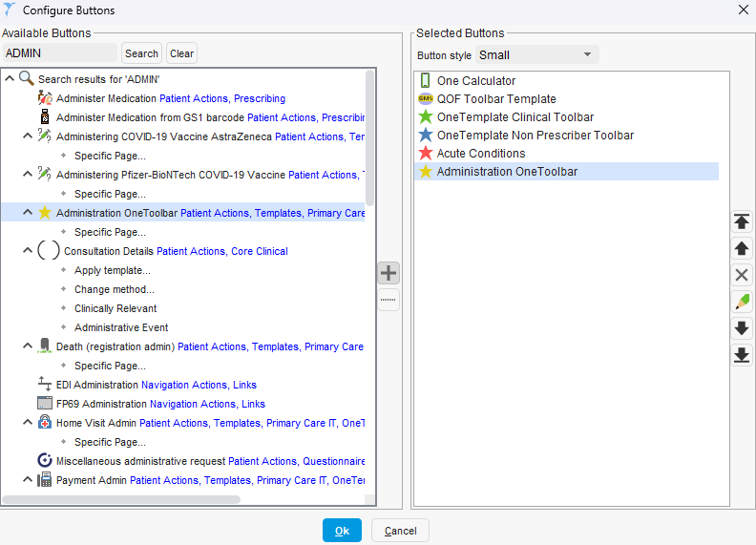Screen dimensions: 756x545
Task: Collapse Administration OneToolbar tree node
Action: coord(28,212)
